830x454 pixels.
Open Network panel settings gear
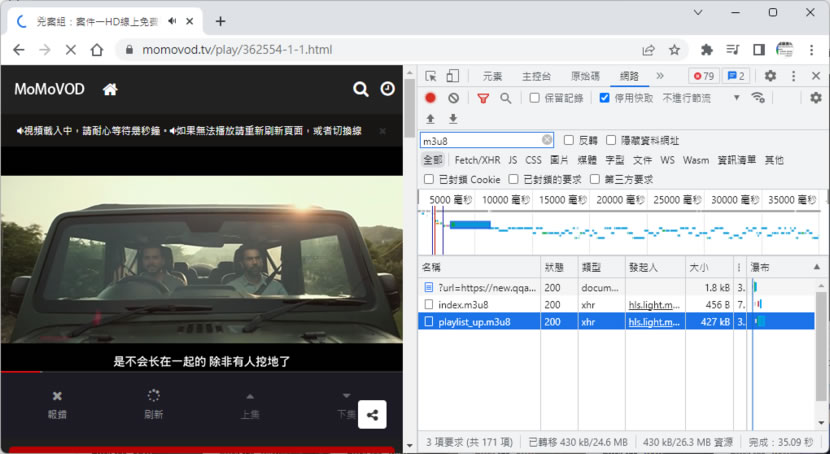[816, 98]
